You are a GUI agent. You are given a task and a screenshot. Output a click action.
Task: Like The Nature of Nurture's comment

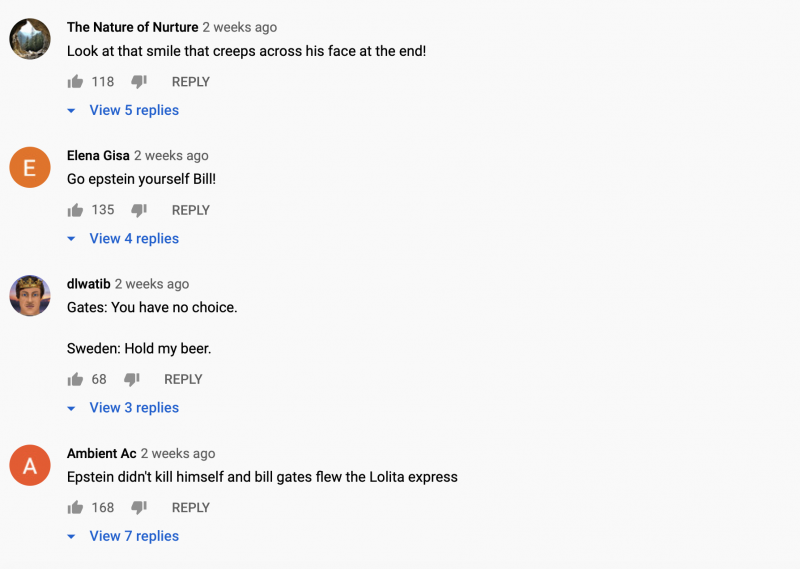click(x=75, y=82)
